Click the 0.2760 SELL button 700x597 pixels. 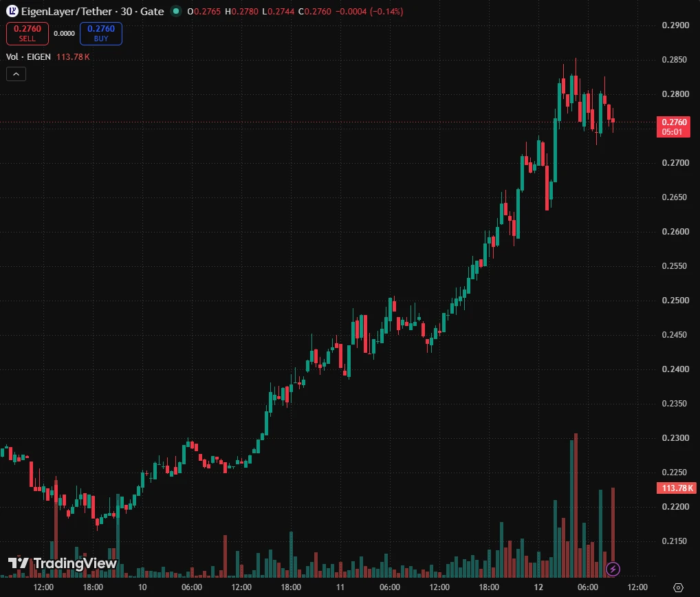[x=28, y=34]
